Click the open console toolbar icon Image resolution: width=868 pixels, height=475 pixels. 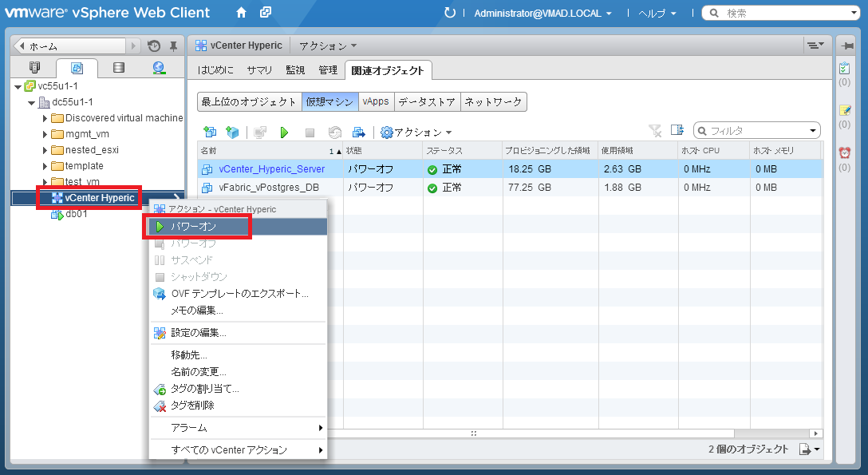click(x=259, y=133)
